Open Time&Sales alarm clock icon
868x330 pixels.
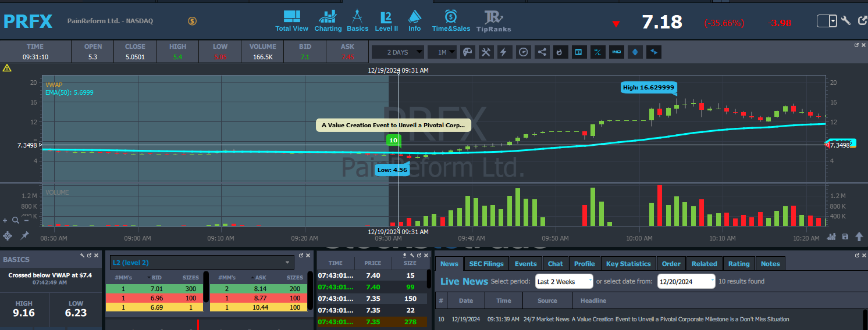point(451,20)
